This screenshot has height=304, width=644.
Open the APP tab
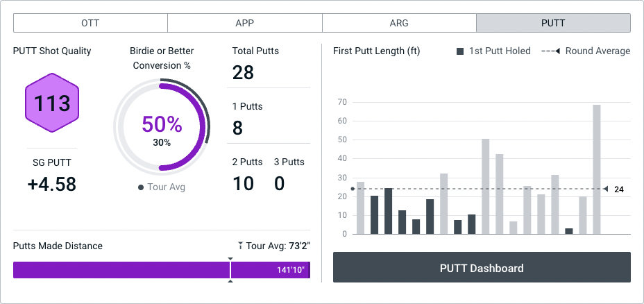tap(244, 23)
